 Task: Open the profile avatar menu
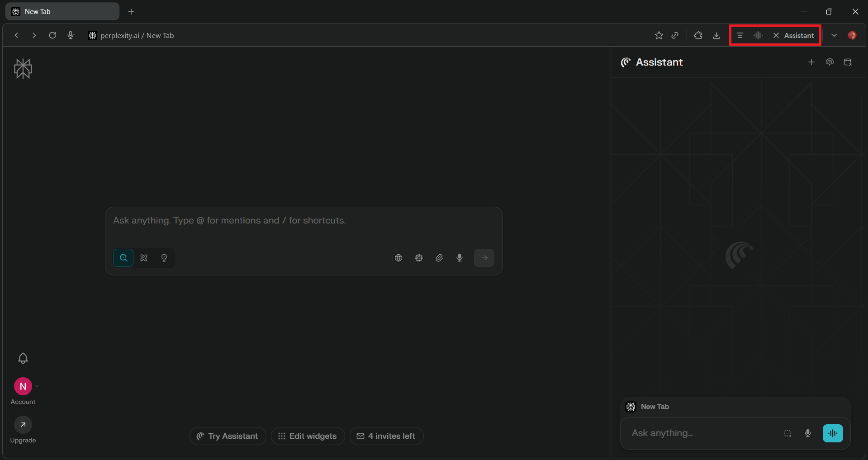pyautogui.click(x=853, y=35)
